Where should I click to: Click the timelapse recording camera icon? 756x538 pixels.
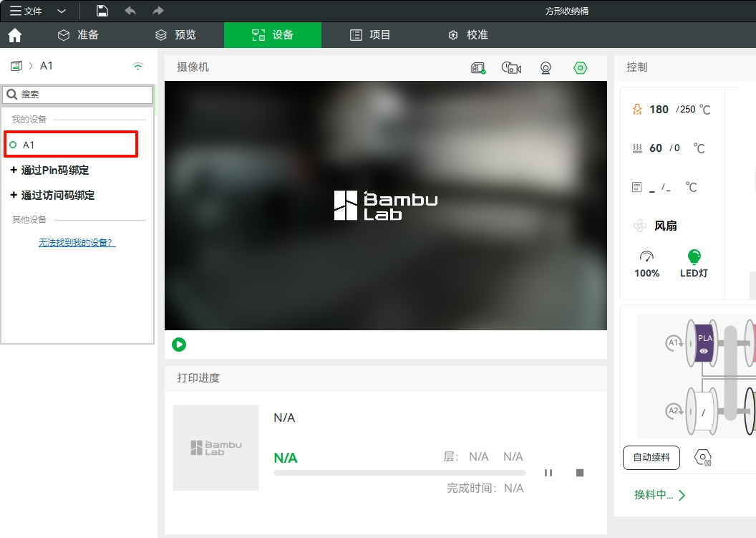pos(512,68)
